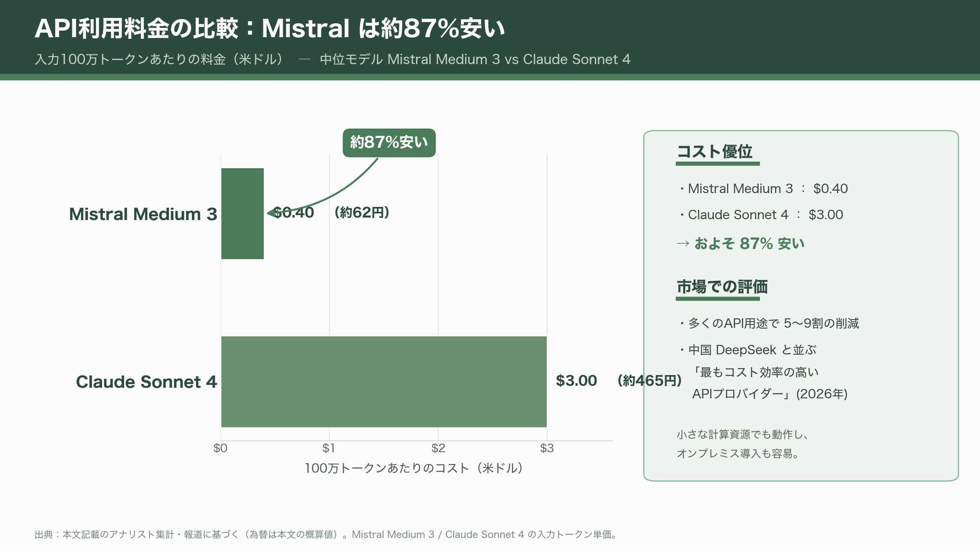Click the '$1' axis tick label
Screen dimensions: 980x551
[x=329, y=448]
